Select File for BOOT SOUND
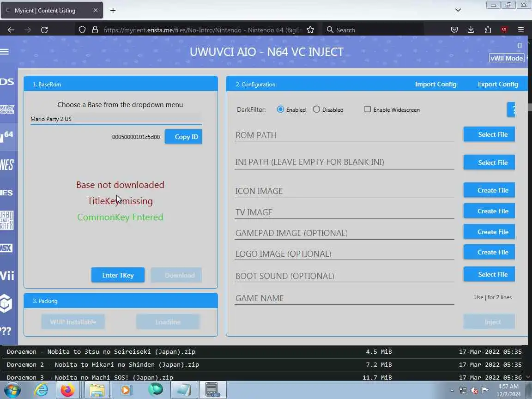The width and height of the screenshot is (532, 399). click(x=489, y=274)
